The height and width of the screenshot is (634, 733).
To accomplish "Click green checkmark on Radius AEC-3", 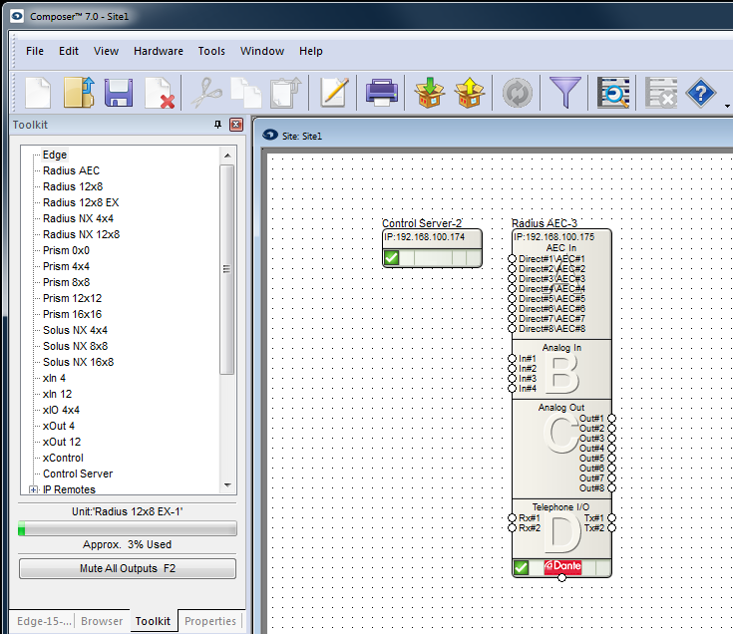I will point(521,567).
